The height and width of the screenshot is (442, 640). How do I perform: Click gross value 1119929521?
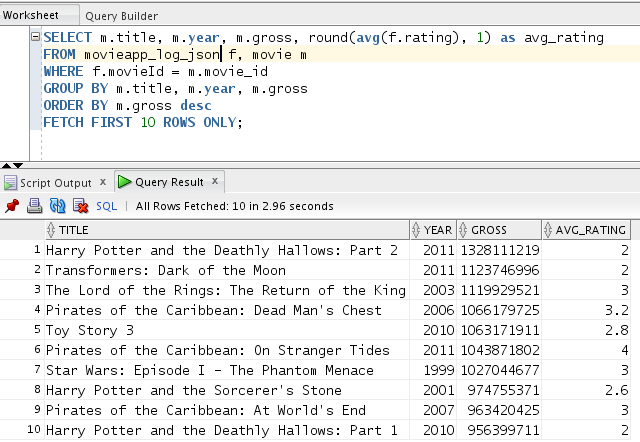pyautogui.click(x=499, y=290)
